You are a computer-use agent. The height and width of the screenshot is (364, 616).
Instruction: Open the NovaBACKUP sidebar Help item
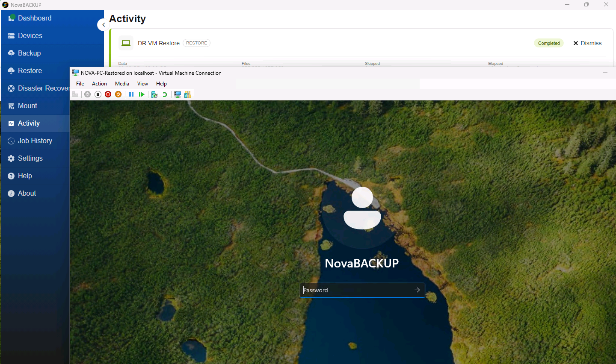pyautogui.click(x=35, y=176)
